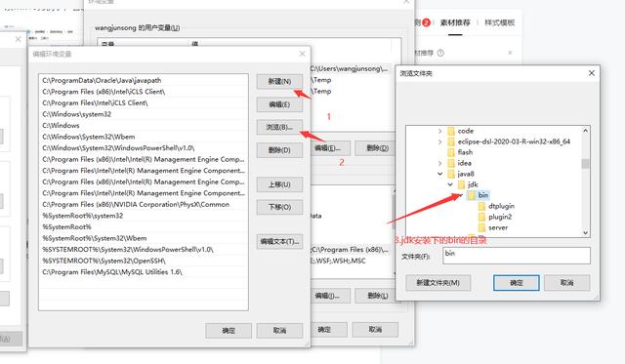
Task: Focus the 文件夹(F) name input field
Action: (517, 256)
